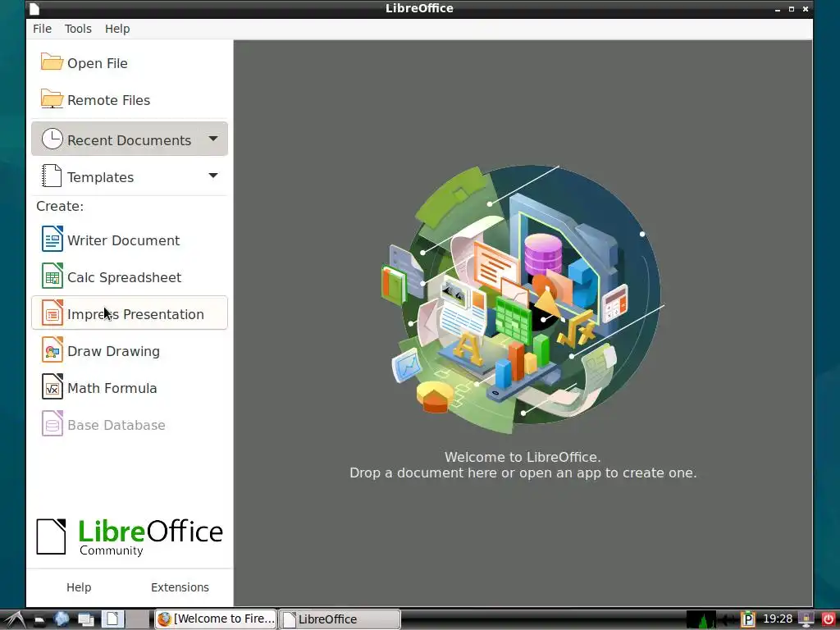
Task: Close the LibreOffice window
Action: 806,9
